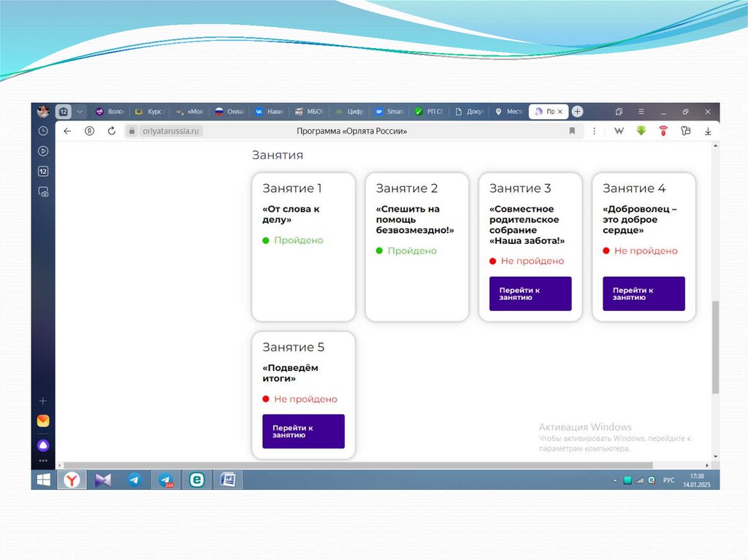This screenshot has height=560, width=748.
Task: Switch to the VK Навиг tab
Action: (269, 112)
